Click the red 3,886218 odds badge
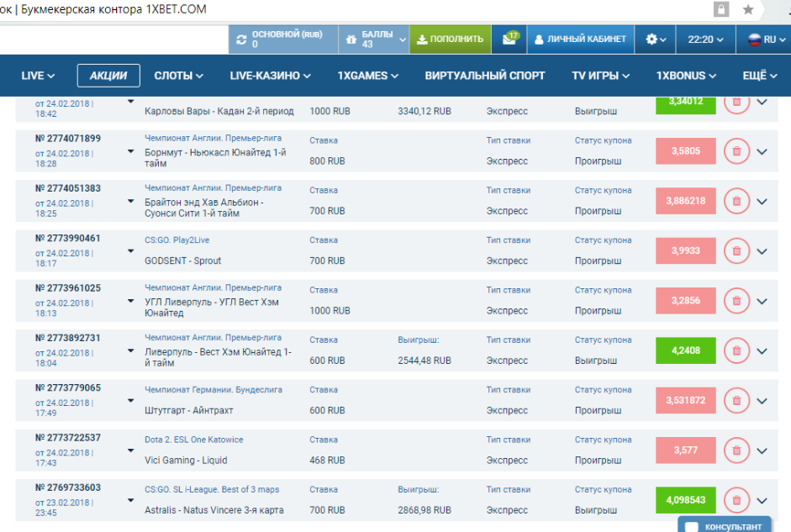The width and height of the screenshot is (791, 532). 686,201
